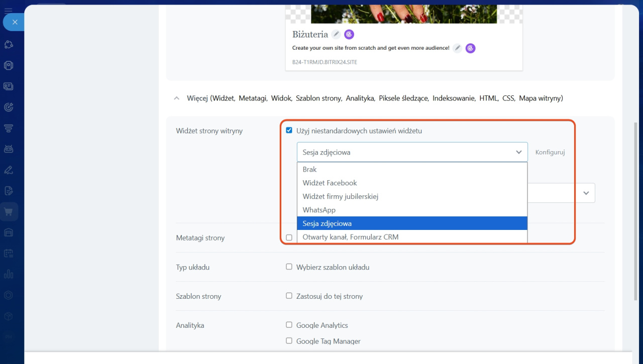The image size is (643, 364).
Task: Select 'Widżet Facebook' from the dropdown list
Action: click(x=330, y=183)
